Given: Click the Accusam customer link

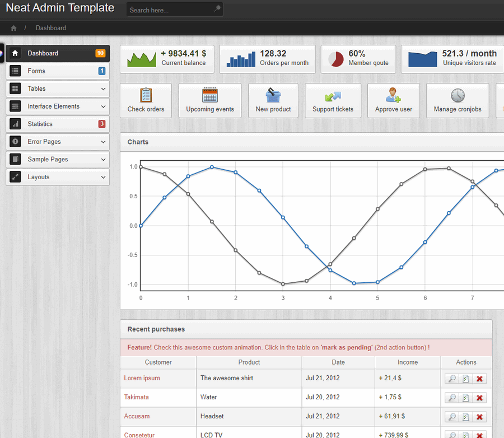Looking at the screenshot, I should pos(137,416).
